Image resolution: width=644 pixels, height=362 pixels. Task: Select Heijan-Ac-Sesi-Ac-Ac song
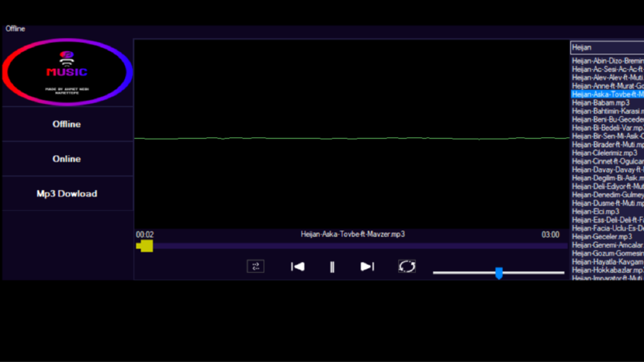(607, 69)
